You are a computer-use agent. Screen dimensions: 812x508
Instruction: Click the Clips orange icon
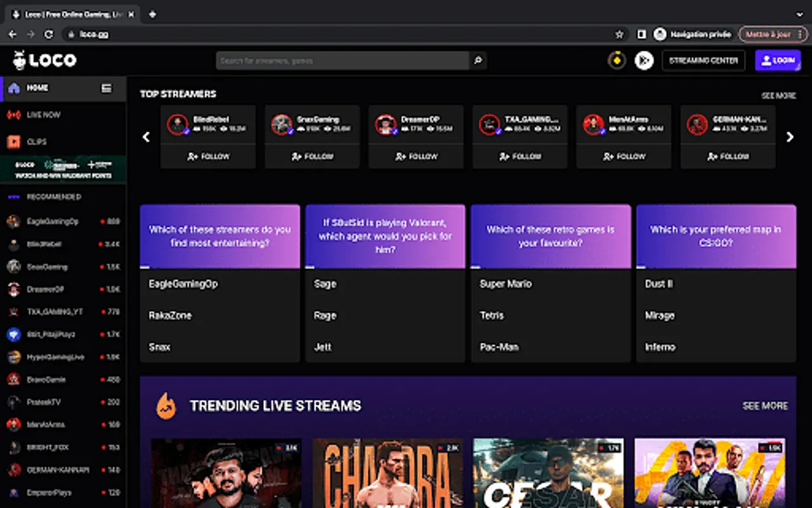pos(14,142)
